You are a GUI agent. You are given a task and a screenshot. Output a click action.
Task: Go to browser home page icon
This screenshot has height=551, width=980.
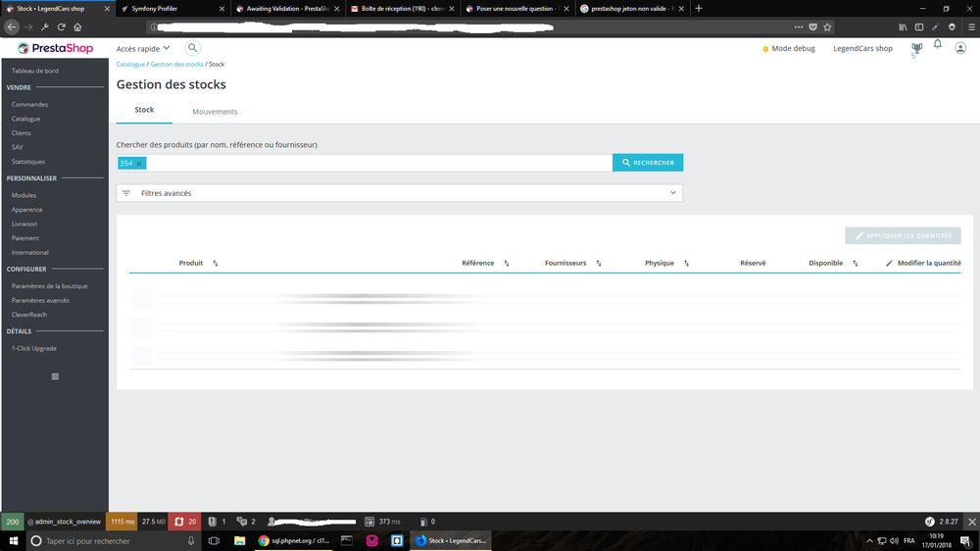coord(77,26)
